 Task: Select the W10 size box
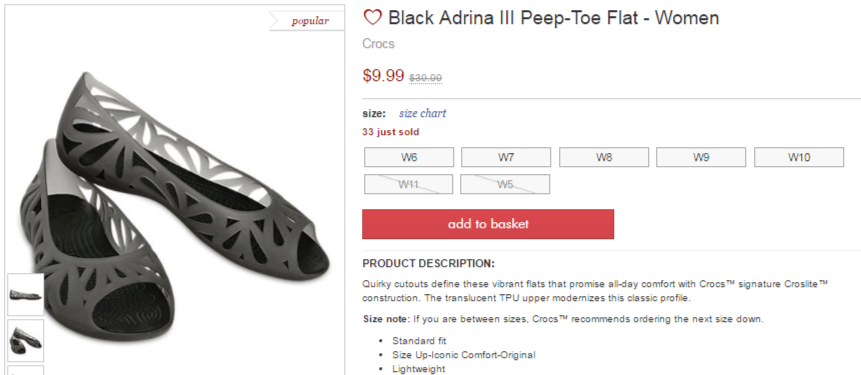pos(799,157)
